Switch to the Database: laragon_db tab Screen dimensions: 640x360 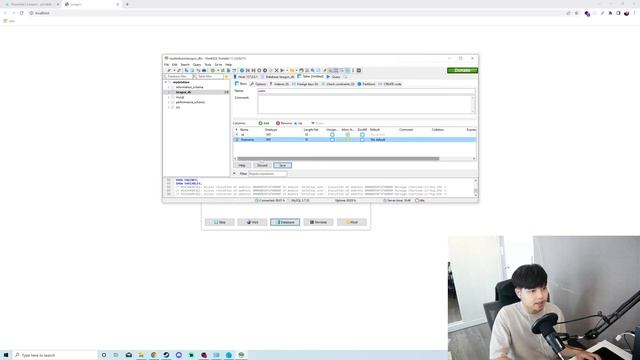point(278,77)
